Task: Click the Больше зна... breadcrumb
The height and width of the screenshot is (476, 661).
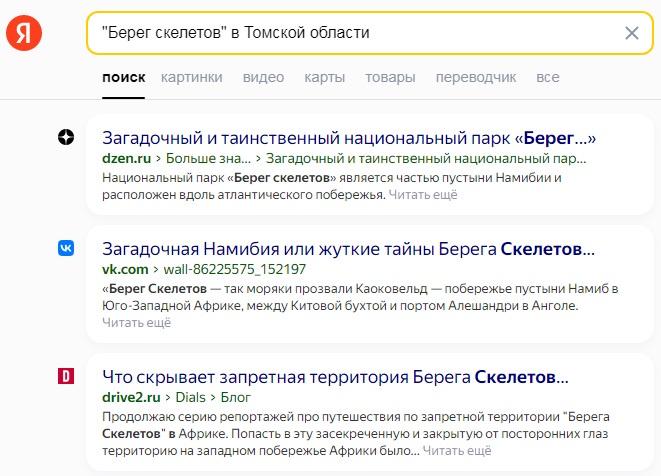Action: (x=208, y=159)
